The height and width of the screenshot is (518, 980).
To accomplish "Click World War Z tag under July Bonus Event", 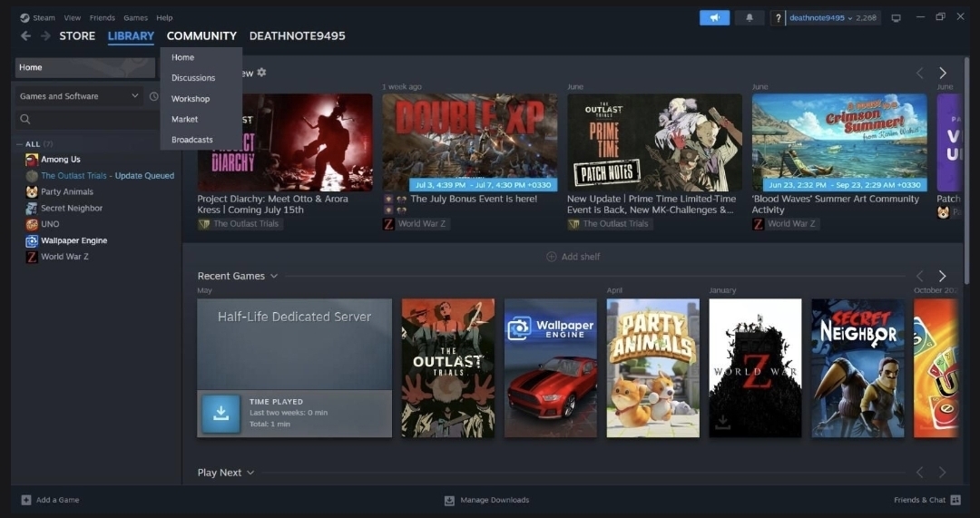I will coord(416,224).
